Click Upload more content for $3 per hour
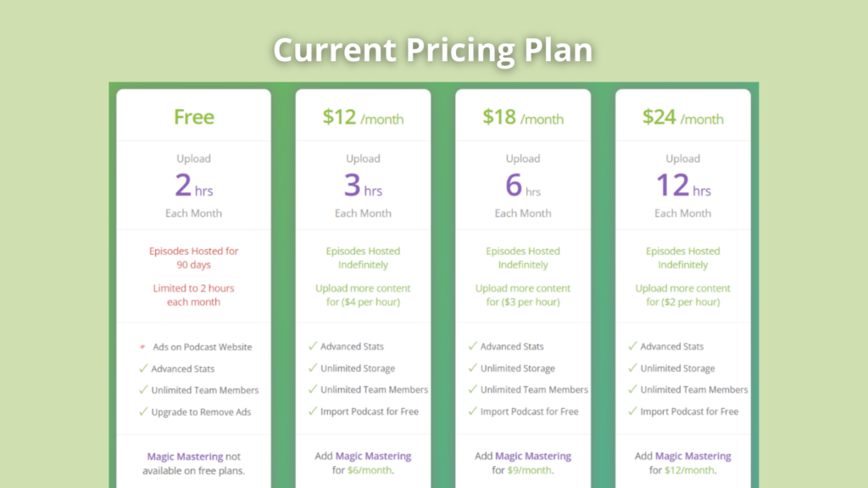This screenshot has height=488, width=868. pyautogui.click(x=523, y=295)
